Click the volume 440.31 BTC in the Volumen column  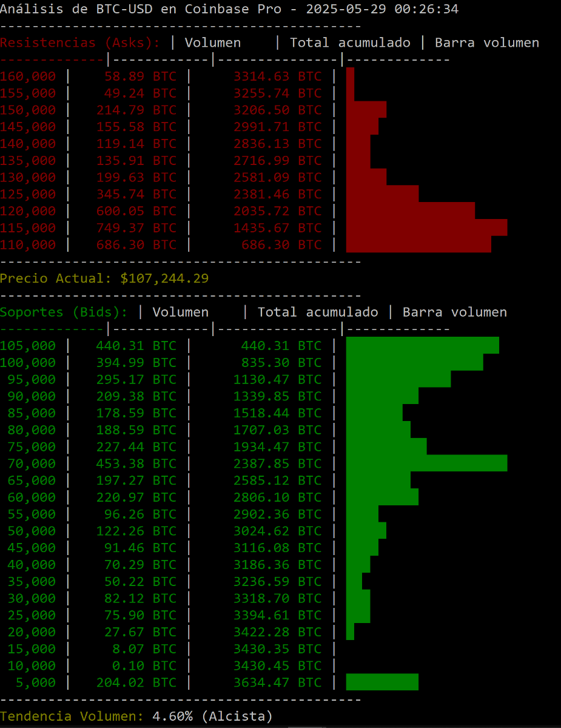[136, 346]
